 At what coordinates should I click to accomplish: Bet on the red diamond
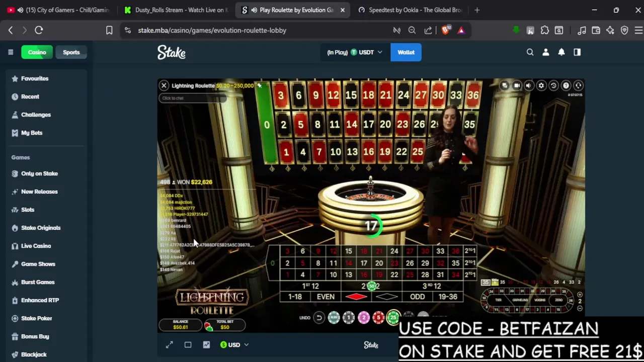(356, 297)
